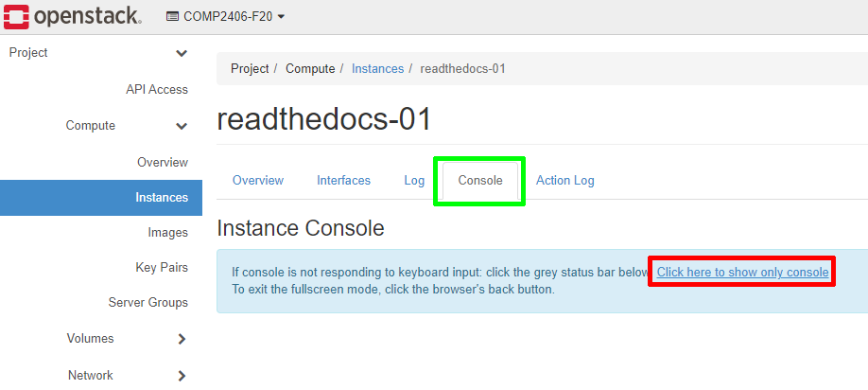Switch to the instance Overview tab
This screenshot has width=868, height=390.
[x=258, y=181]
